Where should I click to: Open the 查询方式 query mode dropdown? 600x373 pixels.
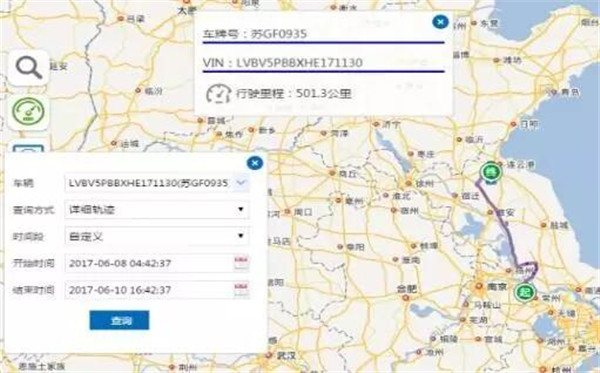(157, 210)
